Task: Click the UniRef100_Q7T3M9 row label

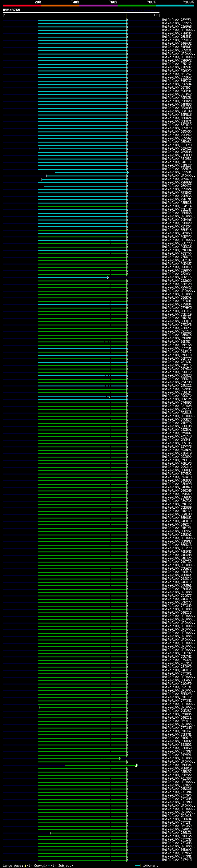Action: click(177, 606)
